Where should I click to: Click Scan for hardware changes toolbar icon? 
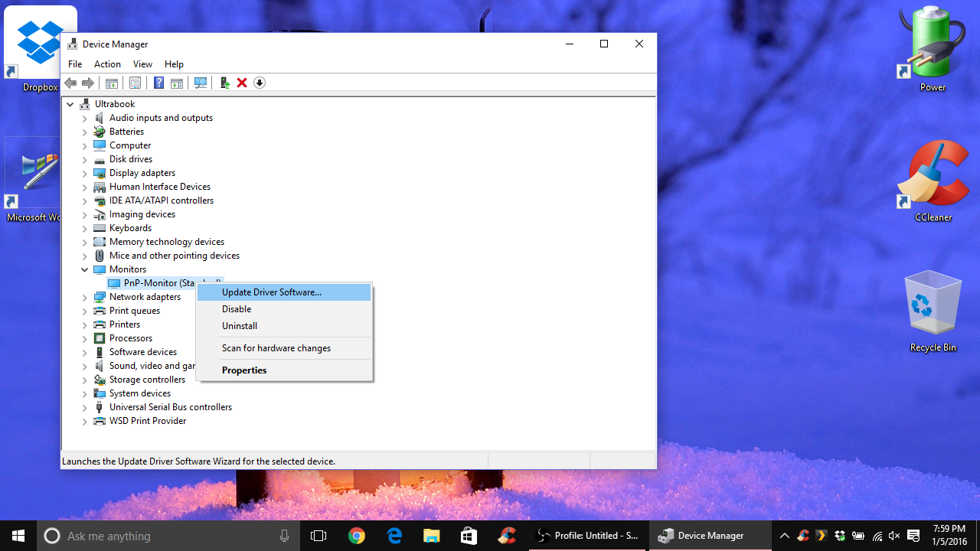click(201, 83)
